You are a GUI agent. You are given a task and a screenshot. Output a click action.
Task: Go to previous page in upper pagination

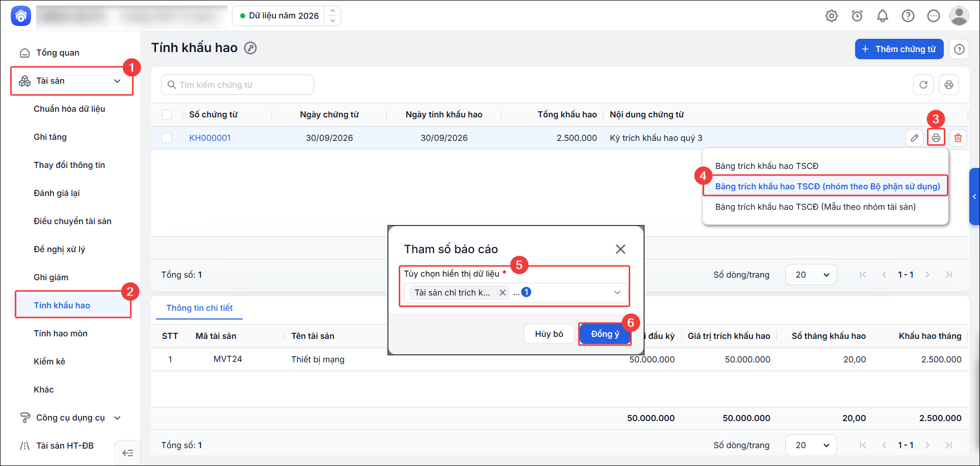click(x=884, y=275)
